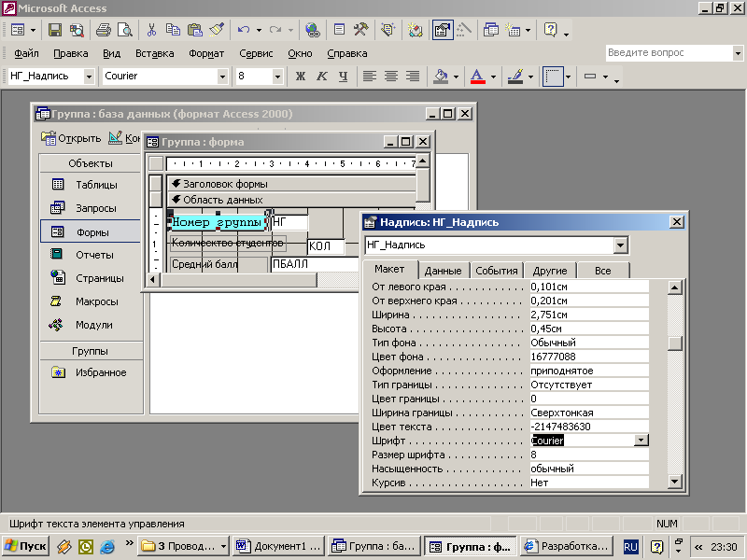Click the Cut scissors icon
Image resolution: width=747 pixels, height=560 pixels.
point(151,31)
